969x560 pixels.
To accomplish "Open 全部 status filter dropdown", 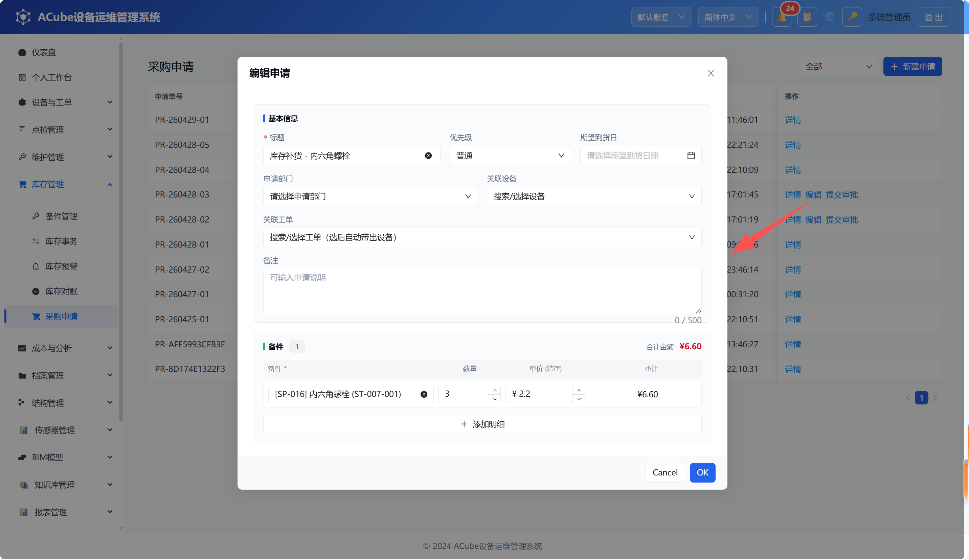I will (x=839, y=67).
